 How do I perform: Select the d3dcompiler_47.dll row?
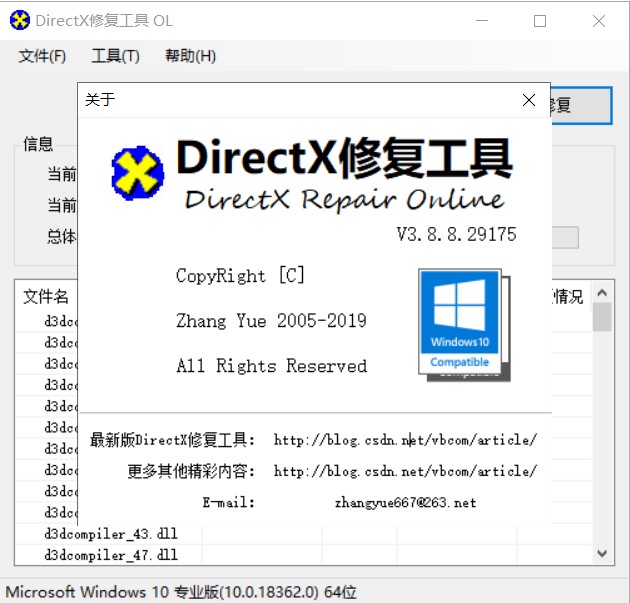[303, 555]
